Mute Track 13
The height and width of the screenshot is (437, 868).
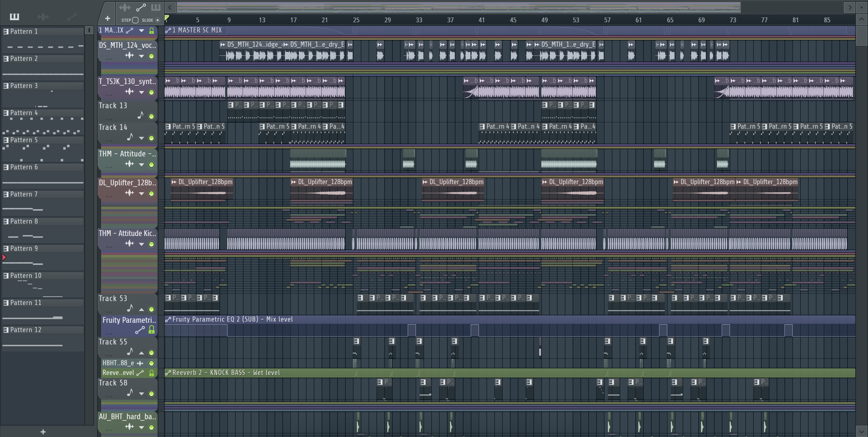pos(152,117)
